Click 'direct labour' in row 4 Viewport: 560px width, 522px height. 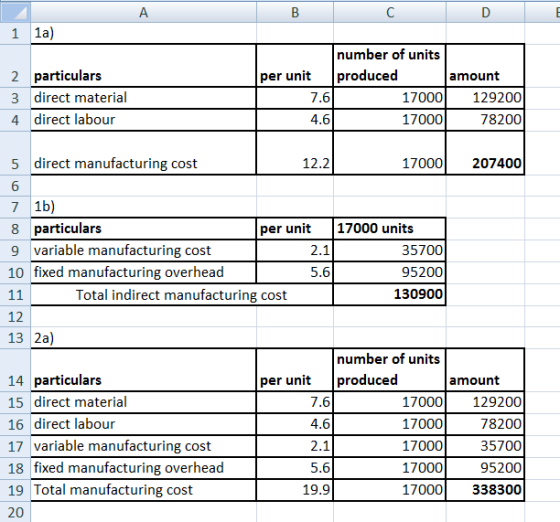tap(144, 120)
